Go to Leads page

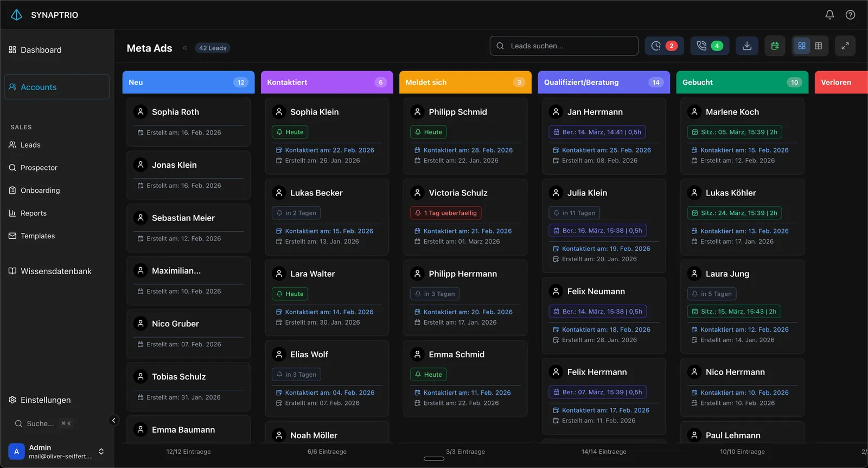click(56, 145)
